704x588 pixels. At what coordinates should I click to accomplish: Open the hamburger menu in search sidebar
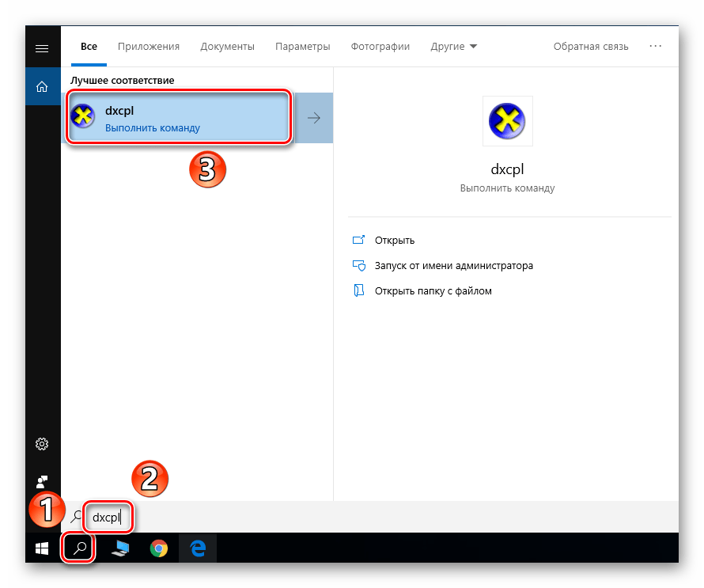coord(43,48)
